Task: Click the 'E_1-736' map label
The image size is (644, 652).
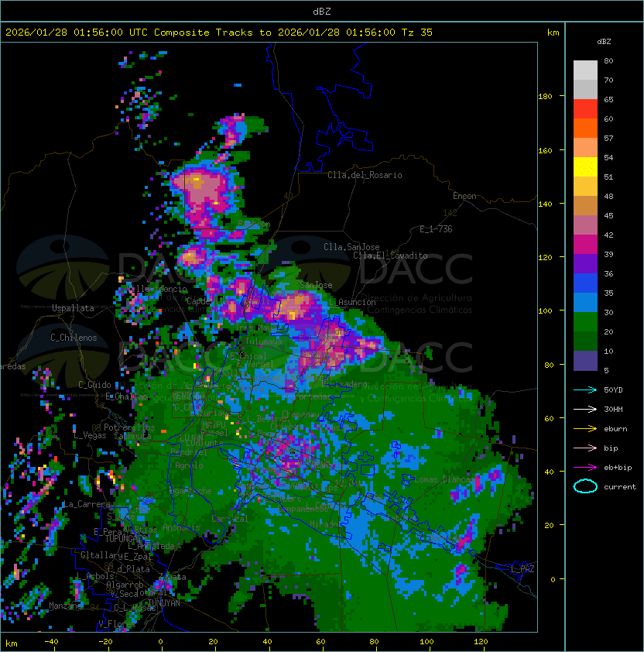Action: tap(436, 229)
